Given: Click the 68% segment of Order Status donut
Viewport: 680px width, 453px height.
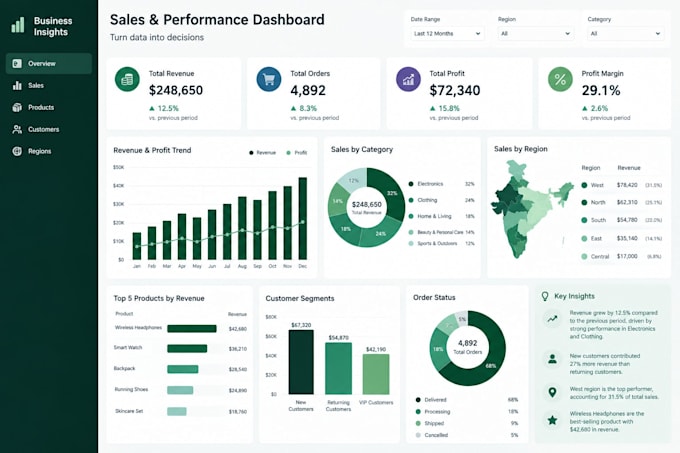Looking at the screenshot, I should pos(492,364).
